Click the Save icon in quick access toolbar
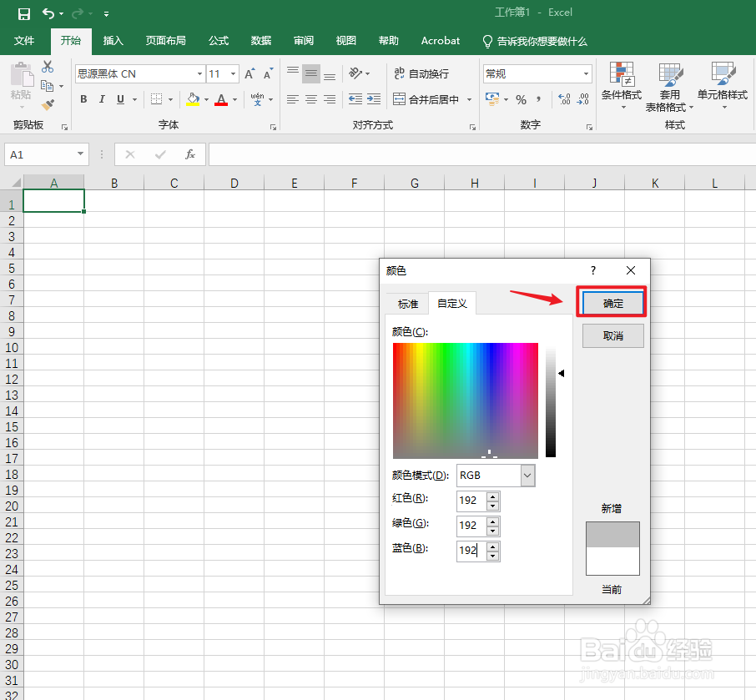 pos(23,13)
